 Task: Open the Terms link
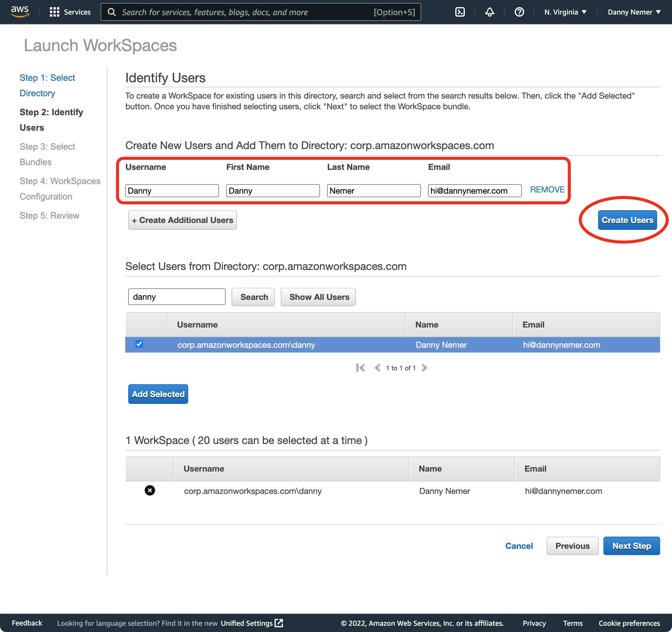point(573,623)
